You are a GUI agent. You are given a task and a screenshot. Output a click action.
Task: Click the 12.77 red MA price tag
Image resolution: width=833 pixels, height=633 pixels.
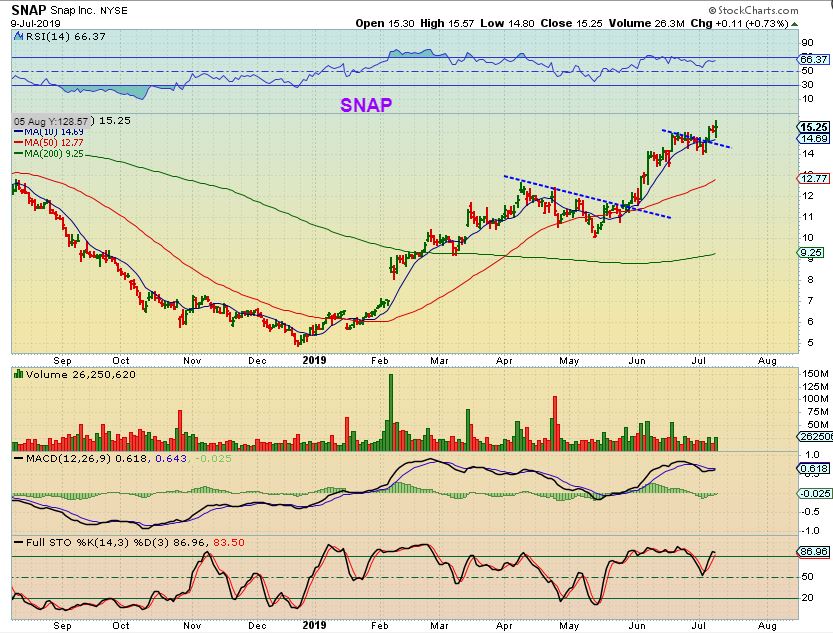coord(813,178)
